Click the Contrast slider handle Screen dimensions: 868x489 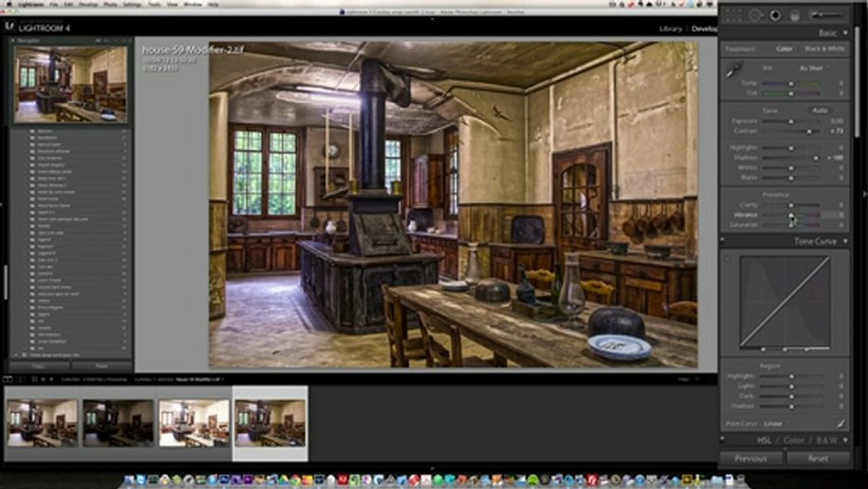pyautogui.click(x=810, y=131)
